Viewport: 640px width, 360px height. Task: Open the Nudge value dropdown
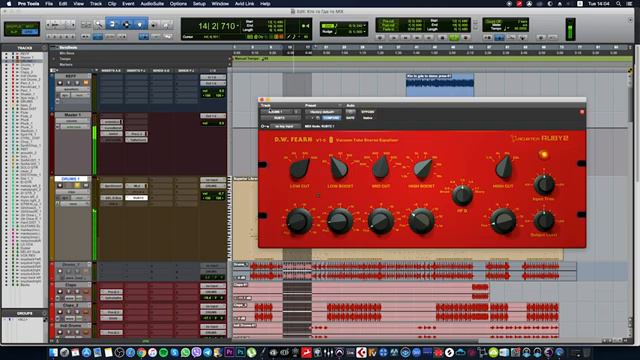[x=364, y=31]
